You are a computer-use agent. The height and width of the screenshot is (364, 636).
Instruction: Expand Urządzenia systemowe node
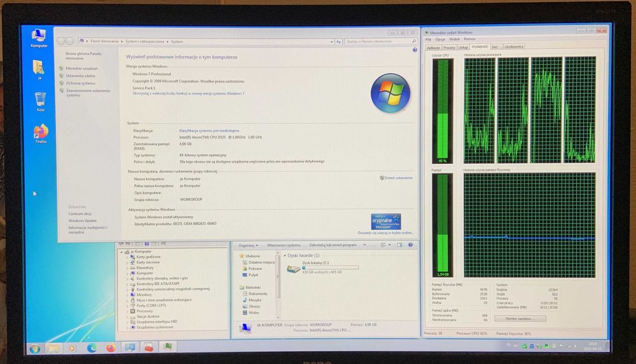coord(127,327)
